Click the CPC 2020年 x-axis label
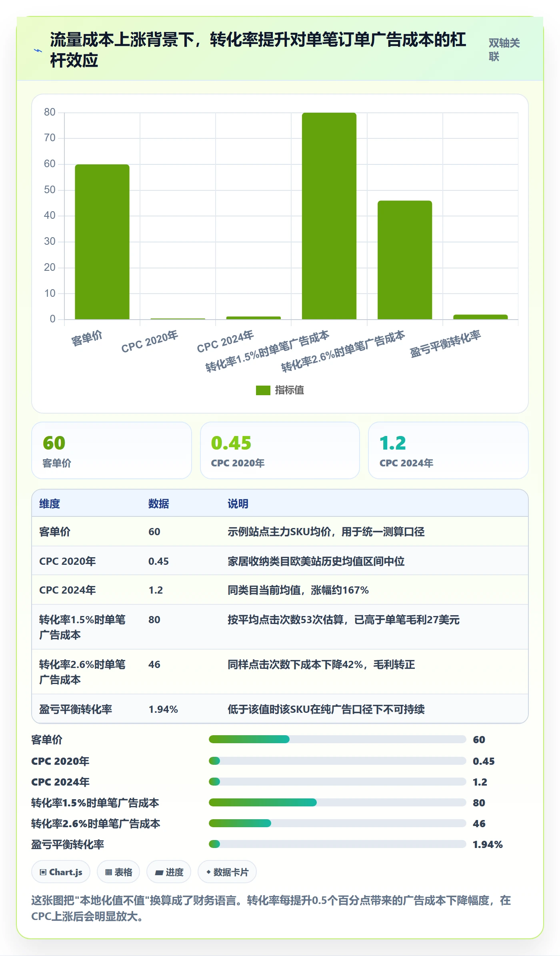 [150, 342]
